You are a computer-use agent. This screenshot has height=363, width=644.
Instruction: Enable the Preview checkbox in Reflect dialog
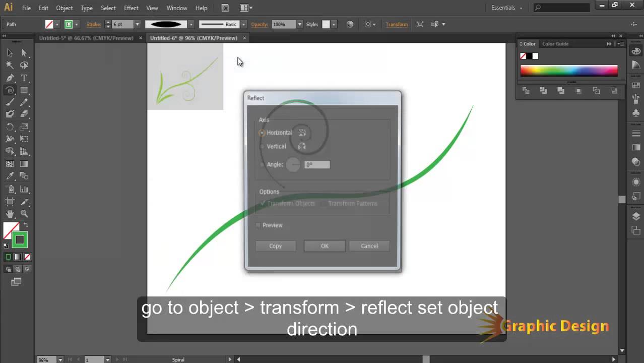258,225
